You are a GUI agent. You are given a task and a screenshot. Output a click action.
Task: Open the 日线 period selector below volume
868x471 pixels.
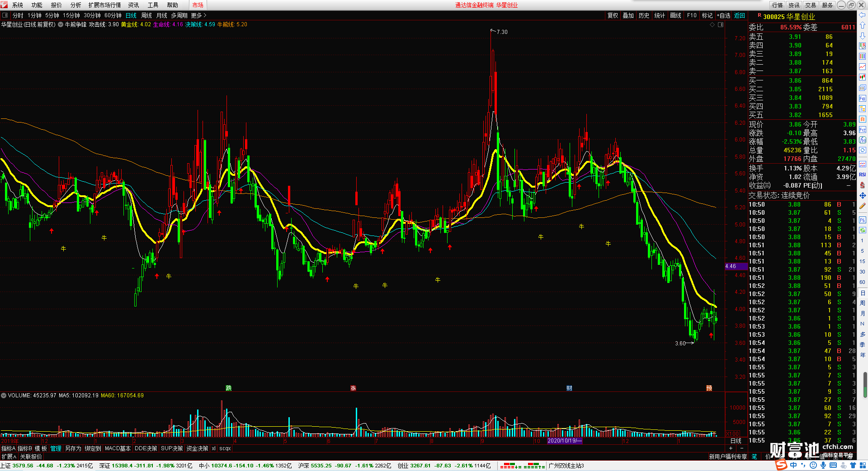[736, 441]
